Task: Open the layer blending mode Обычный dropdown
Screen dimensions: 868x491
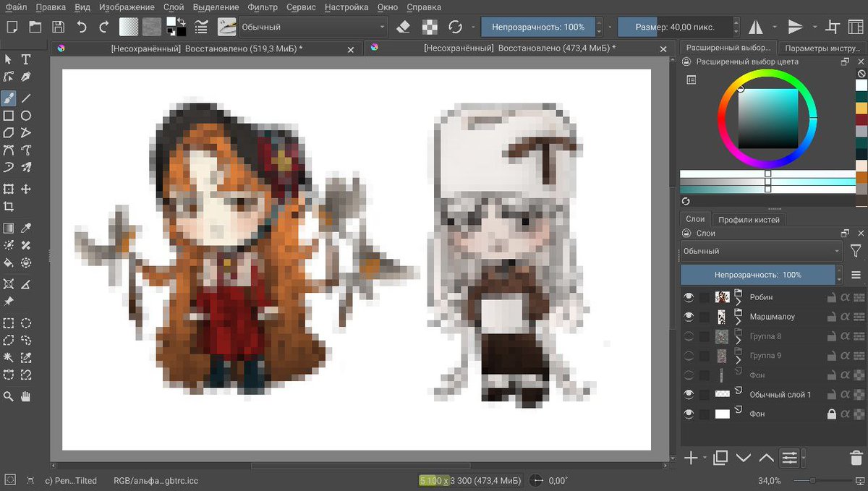Action: click(x=762, y=251)
